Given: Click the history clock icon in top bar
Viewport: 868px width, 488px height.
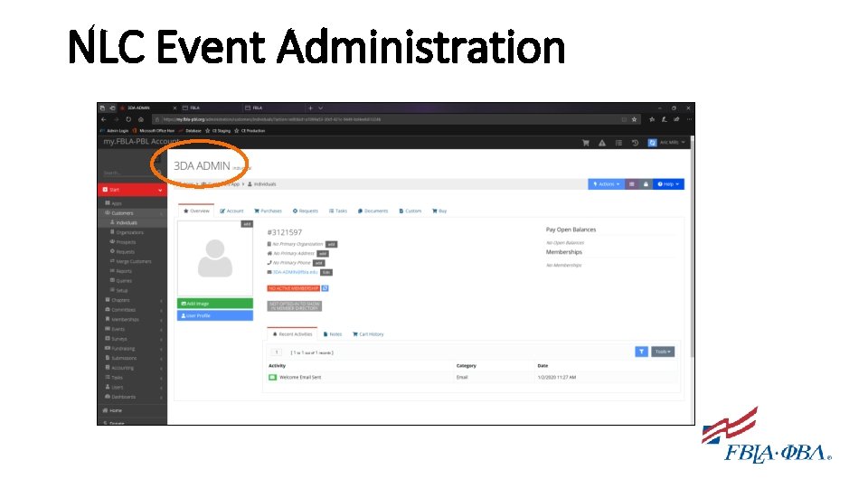Looking at the screenshot, I should pyautogui.click(x=635, y=143).
